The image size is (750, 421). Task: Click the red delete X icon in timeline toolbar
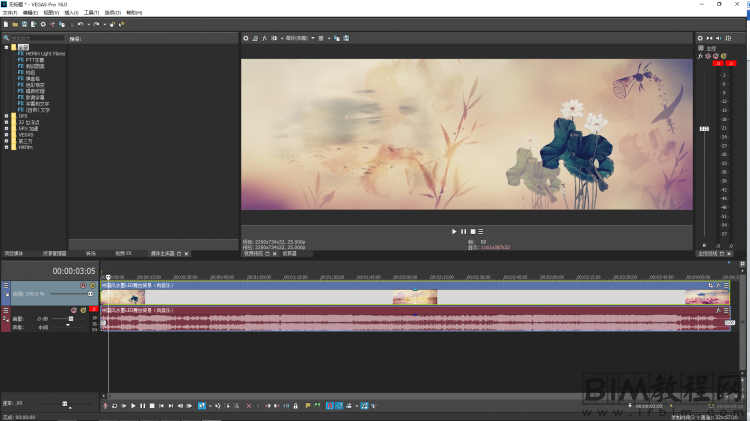coord(249,406)
